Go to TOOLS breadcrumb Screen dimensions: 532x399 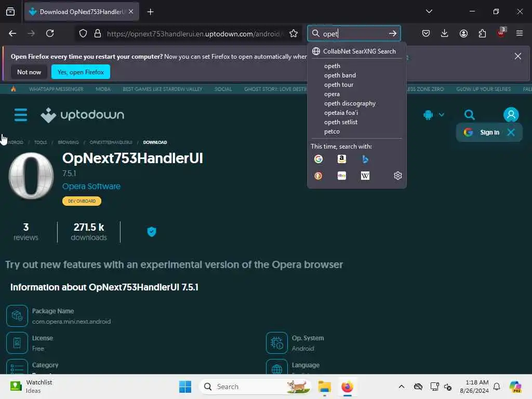coord(41,142)
